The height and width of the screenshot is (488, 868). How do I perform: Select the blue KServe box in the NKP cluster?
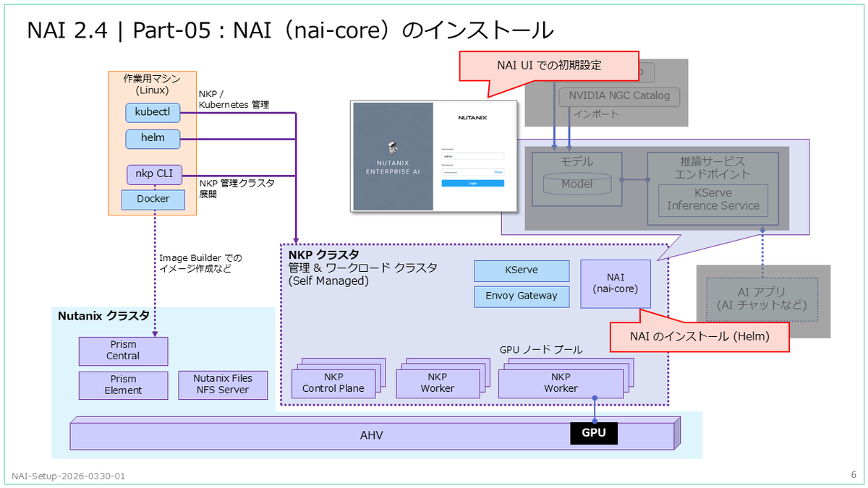coord(521,270)
